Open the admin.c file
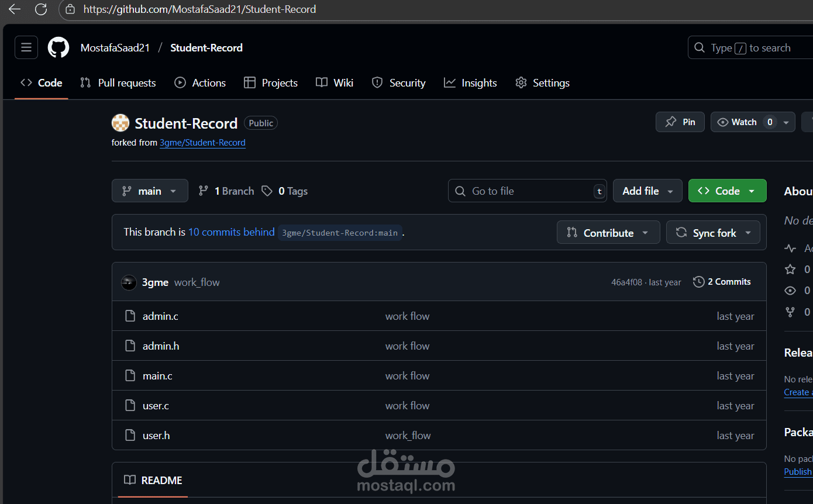Viewport: 813px width, 504px height. [160, 316]
